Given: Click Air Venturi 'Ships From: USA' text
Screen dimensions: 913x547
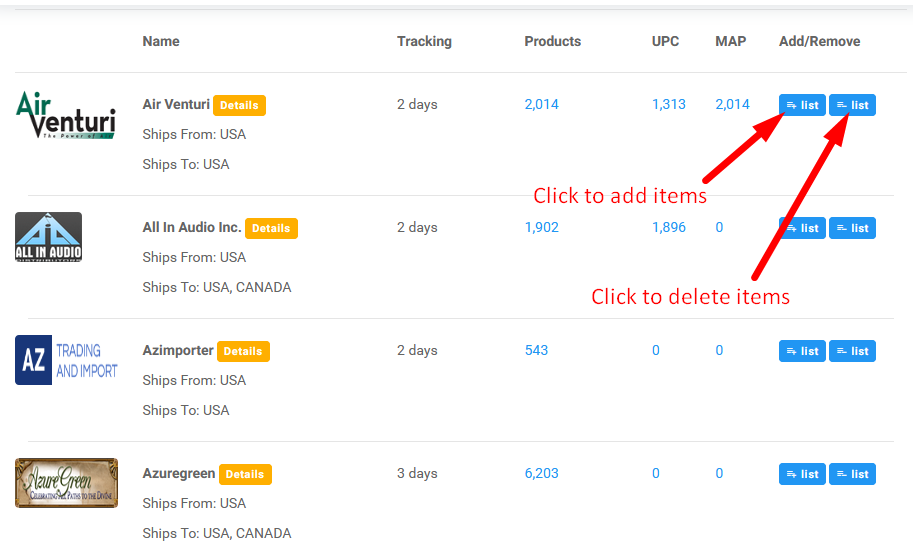Looking at the screenshot, I should [x=194, y=134].
